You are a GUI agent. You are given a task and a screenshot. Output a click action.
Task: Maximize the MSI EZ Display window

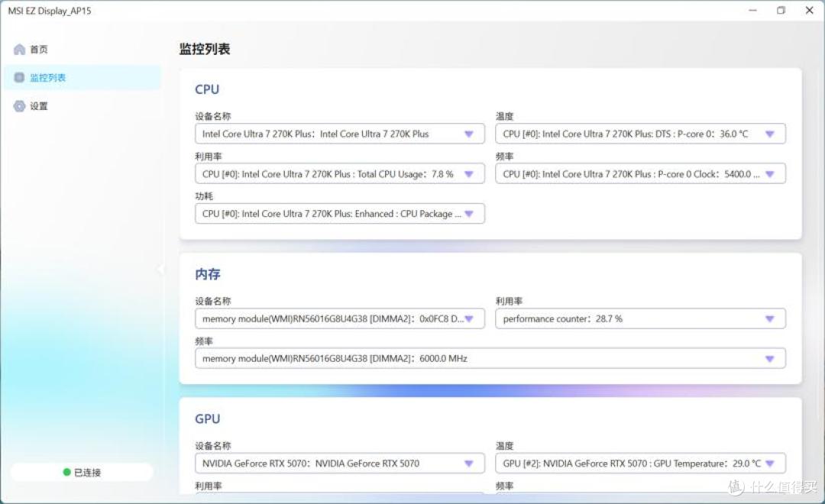click(x=781, y=10)
